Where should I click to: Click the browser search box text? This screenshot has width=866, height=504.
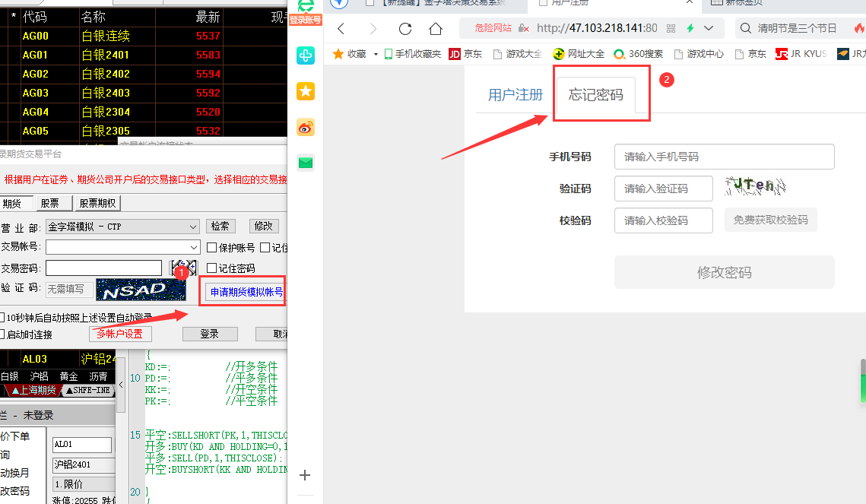tap(796, 28)
